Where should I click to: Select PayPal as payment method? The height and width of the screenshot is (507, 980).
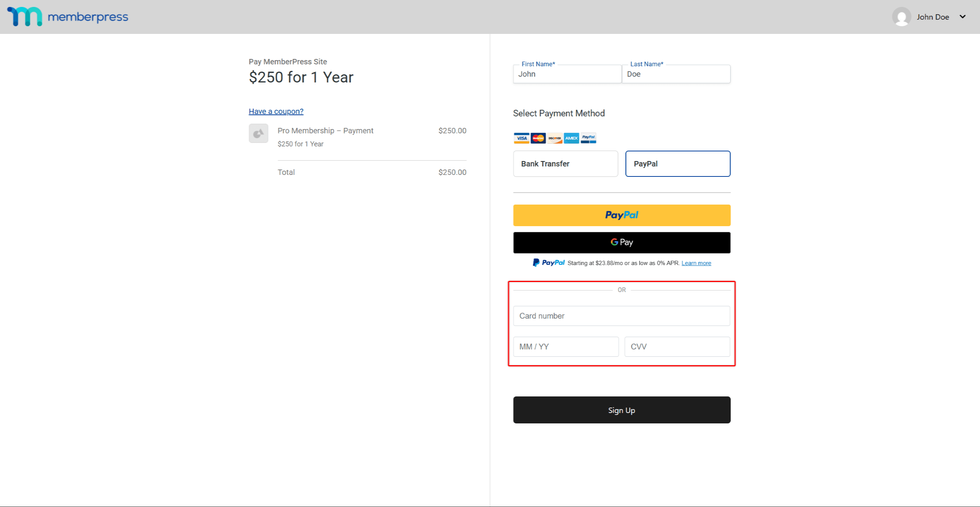[x=677, y=163]
